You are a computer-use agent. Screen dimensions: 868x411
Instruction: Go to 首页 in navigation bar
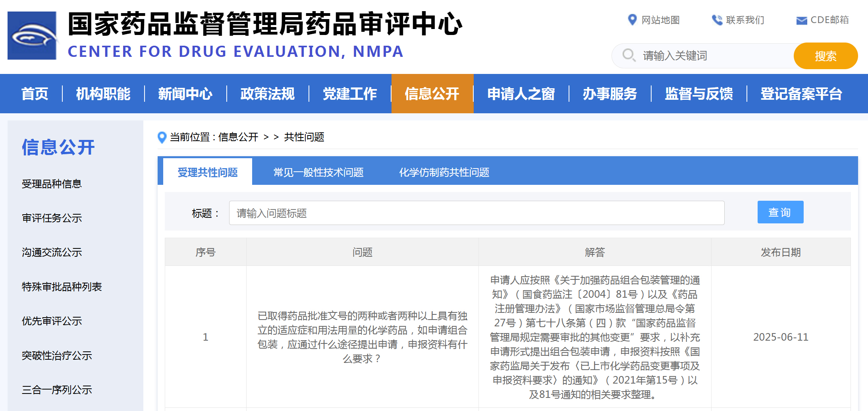click(35, 94)
